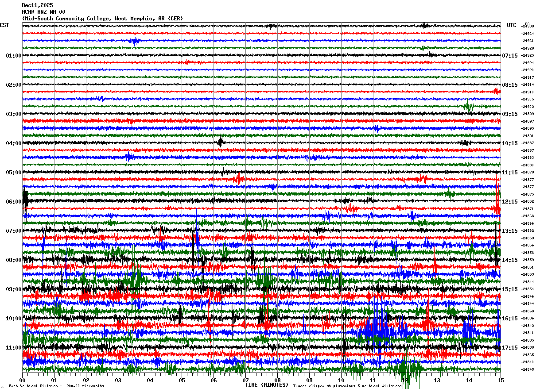
Task: Click the "CST" time zone label
Action: (5, 25)
